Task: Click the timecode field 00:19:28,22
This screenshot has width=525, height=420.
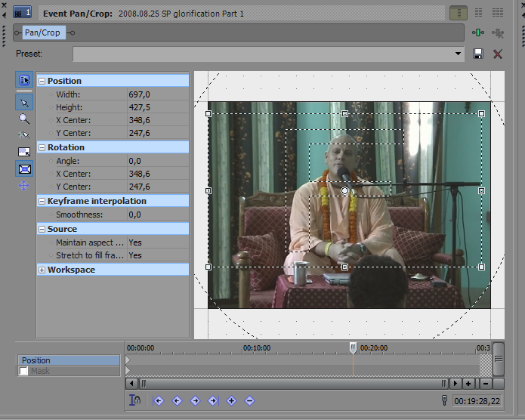Action: (x=477, y=401)
